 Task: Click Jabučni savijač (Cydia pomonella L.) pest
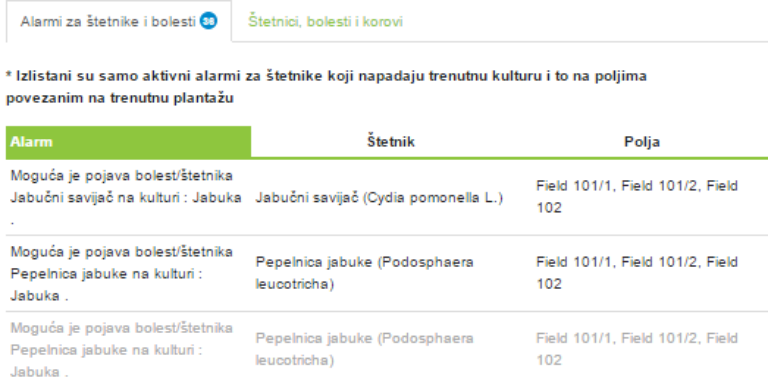coord(379,198)
